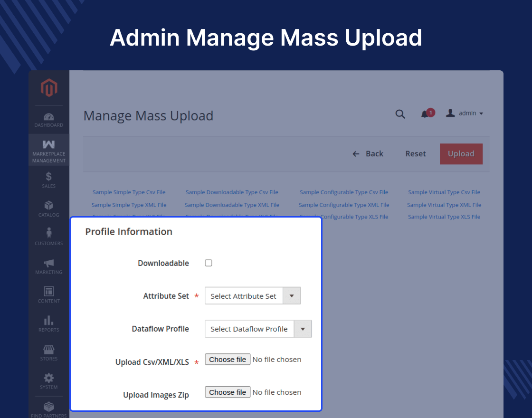Click the Profile Information heading
The height and width of the screenshot is (418, 532).
pos(129,231)
